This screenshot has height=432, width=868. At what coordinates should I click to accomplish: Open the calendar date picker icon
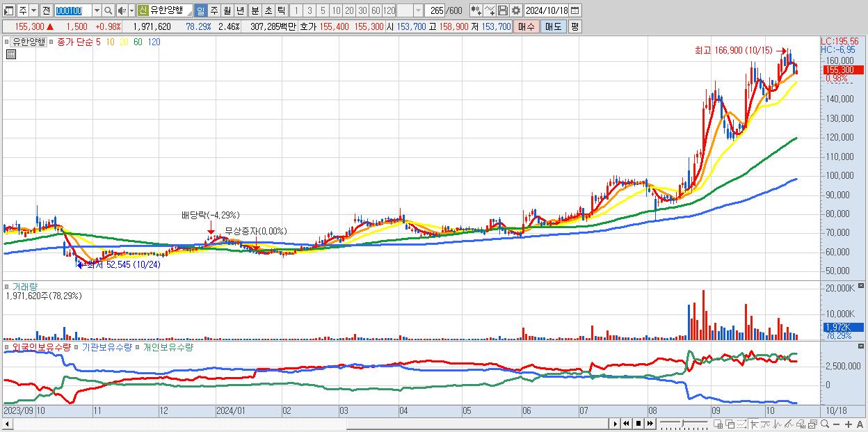pos(574,10)
